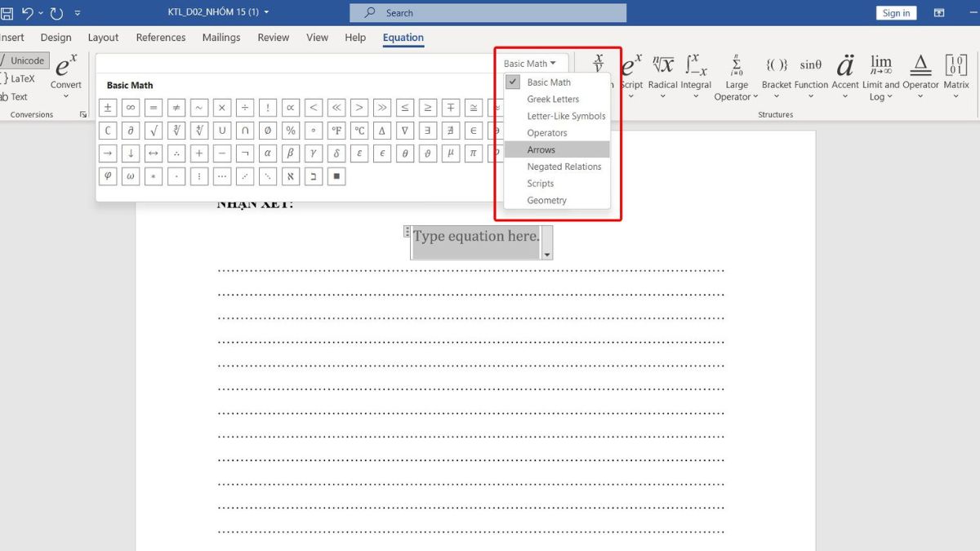Toggle the Text option in Conversions
The image size is (980, 551).
pyautogui.click(x=15, y=96)
